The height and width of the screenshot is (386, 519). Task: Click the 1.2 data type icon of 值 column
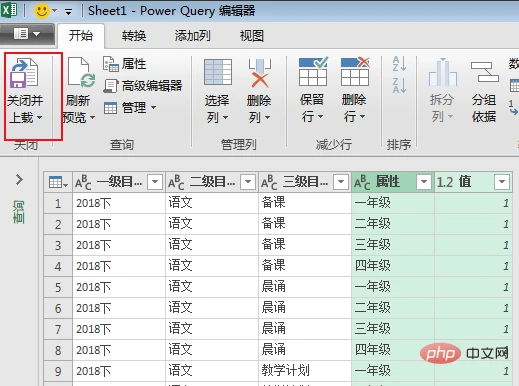[x=445, y=182]
